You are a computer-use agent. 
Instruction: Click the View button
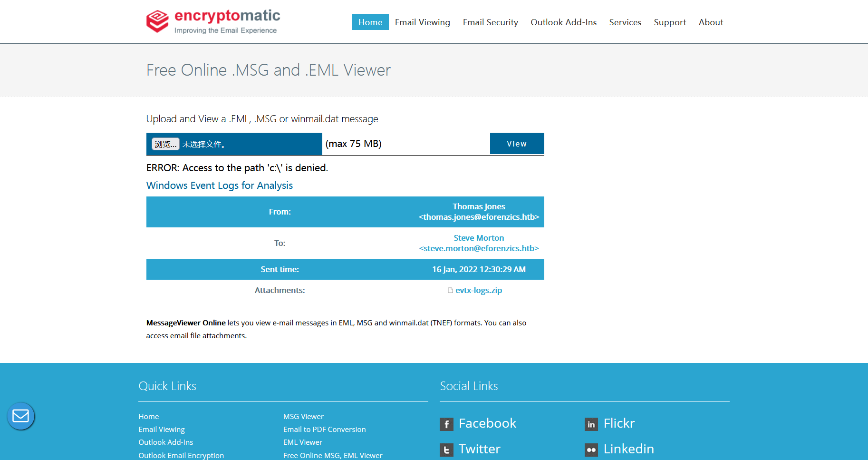click(x=517, y=144)
